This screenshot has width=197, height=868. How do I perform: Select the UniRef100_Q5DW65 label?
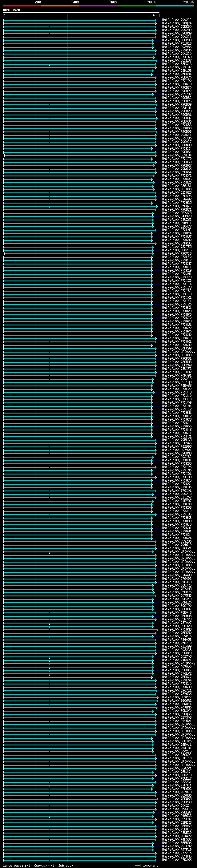coord(177,799)
